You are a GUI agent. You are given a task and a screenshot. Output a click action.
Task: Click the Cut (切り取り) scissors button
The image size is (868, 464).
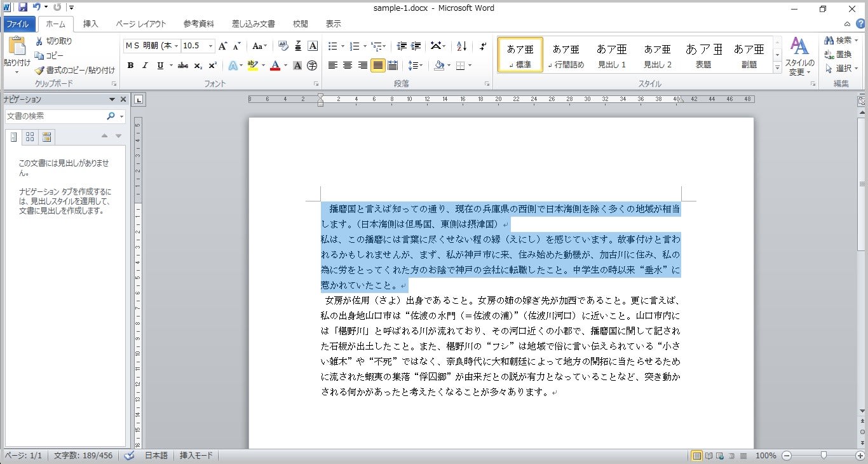53,41
